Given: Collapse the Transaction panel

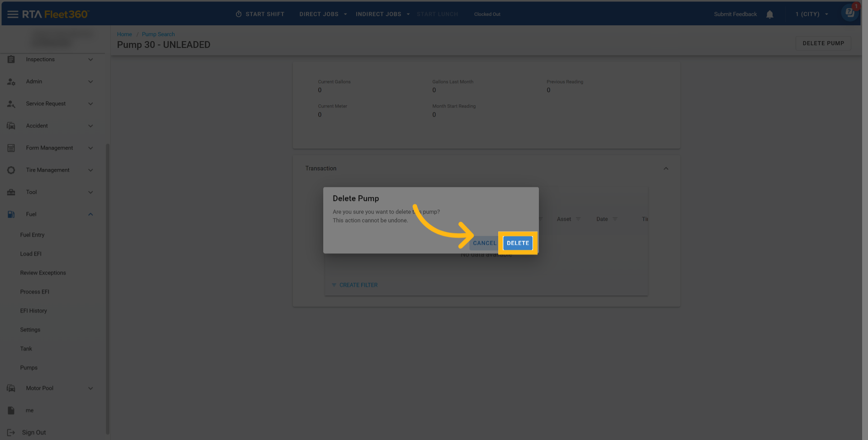Looking at the screenshot, I should [665, 169].
